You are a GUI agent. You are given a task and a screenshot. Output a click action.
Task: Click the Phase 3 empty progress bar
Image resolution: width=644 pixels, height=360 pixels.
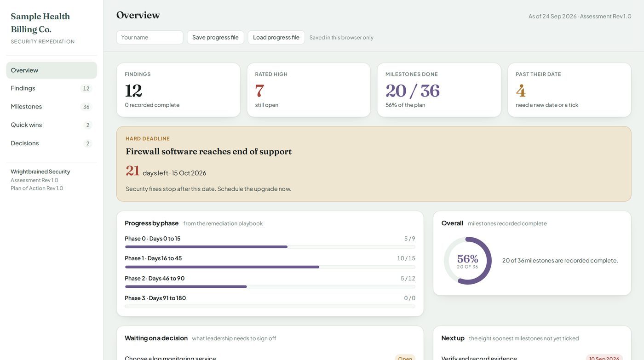pos(270,307)
